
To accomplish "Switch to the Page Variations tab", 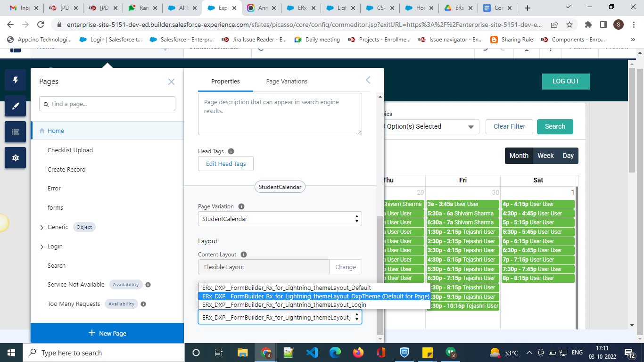I will coord(287,82).
